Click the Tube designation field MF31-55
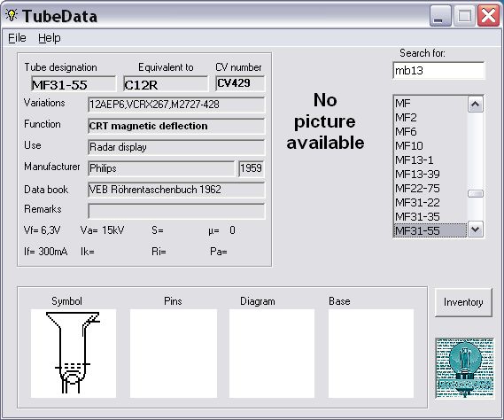The width and height of the screenshot is (504, 420). (x=74, y=84)
